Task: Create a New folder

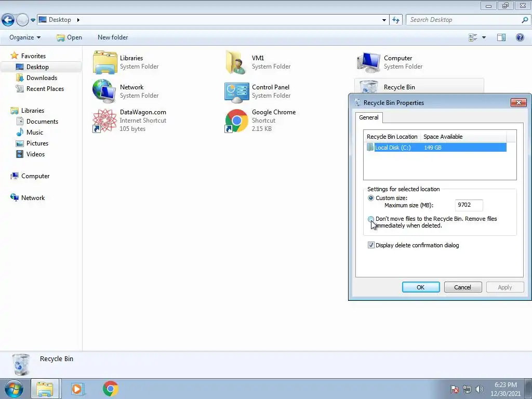Action: 113,37
